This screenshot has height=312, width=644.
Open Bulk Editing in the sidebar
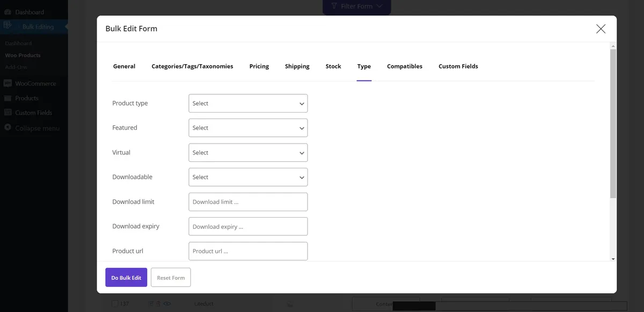(38, 27)
